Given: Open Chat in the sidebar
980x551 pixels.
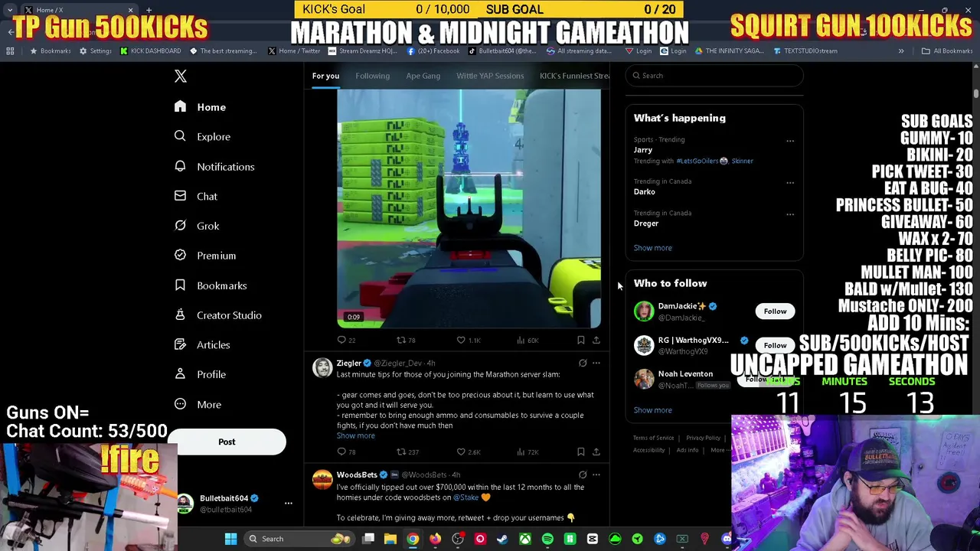Looking at the screenshot, I should coord(196,196).
